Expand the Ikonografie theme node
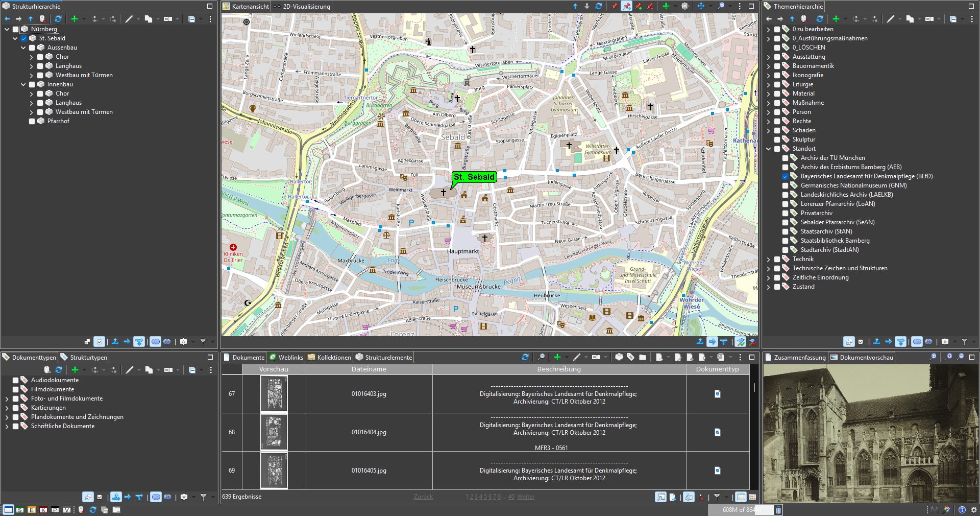 click(769, 75)
